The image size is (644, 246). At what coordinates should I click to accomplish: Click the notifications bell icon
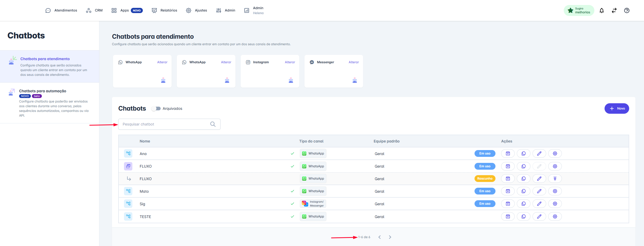(x=602, y=10)
